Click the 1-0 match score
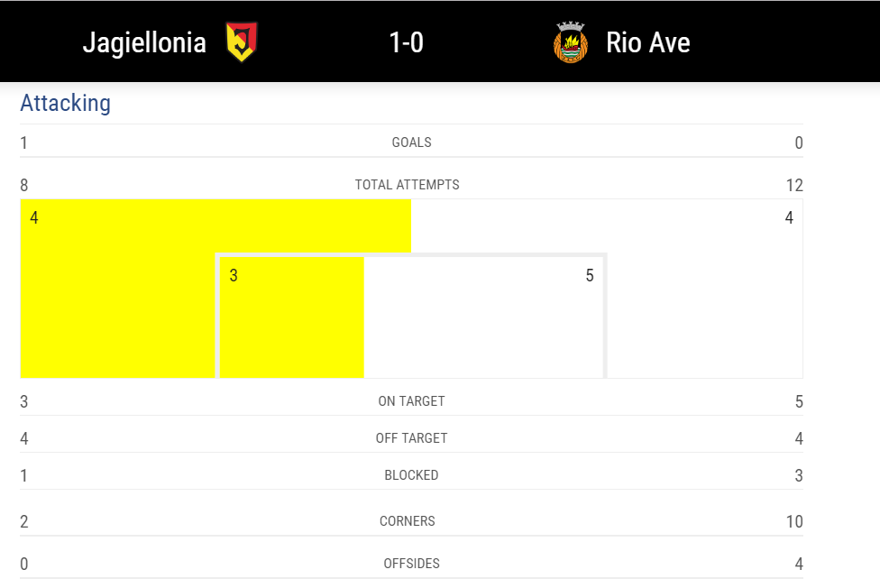 click(406, 42)
